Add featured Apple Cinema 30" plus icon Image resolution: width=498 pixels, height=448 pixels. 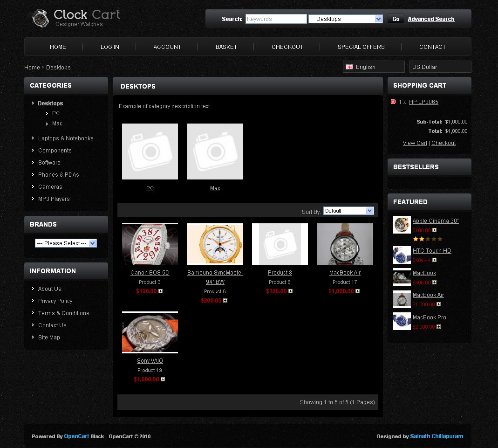[435, 230]
